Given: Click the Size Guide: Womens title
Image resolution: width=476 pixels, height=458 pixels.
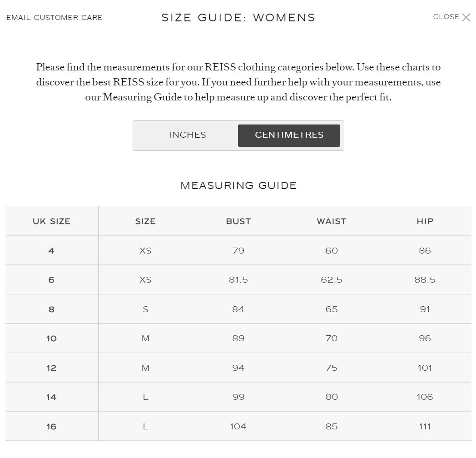Looking at the screenshot, I should (238, 18).
